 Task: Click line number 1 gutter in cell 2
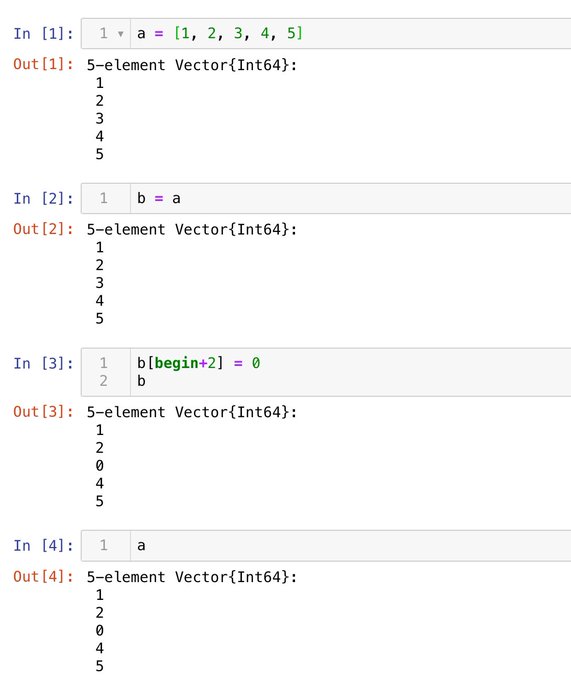click(104, 199)
